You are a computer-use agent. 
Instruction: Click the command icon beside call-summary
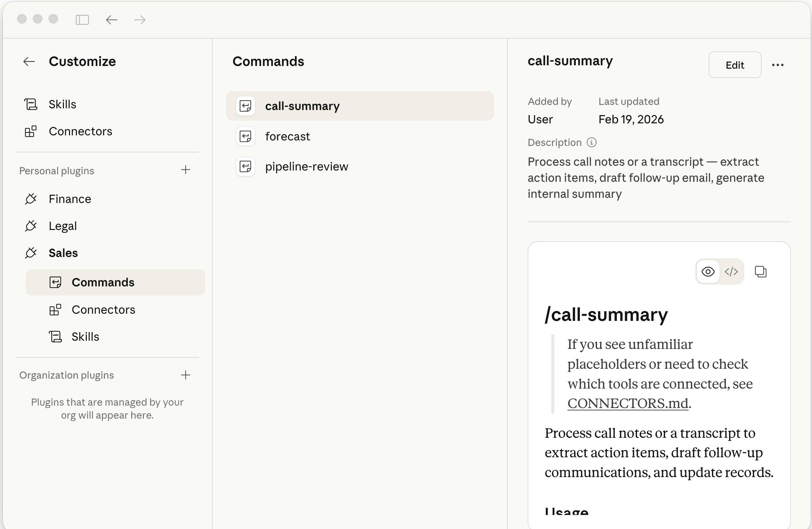pyautogui.click(x=245, y=106)
